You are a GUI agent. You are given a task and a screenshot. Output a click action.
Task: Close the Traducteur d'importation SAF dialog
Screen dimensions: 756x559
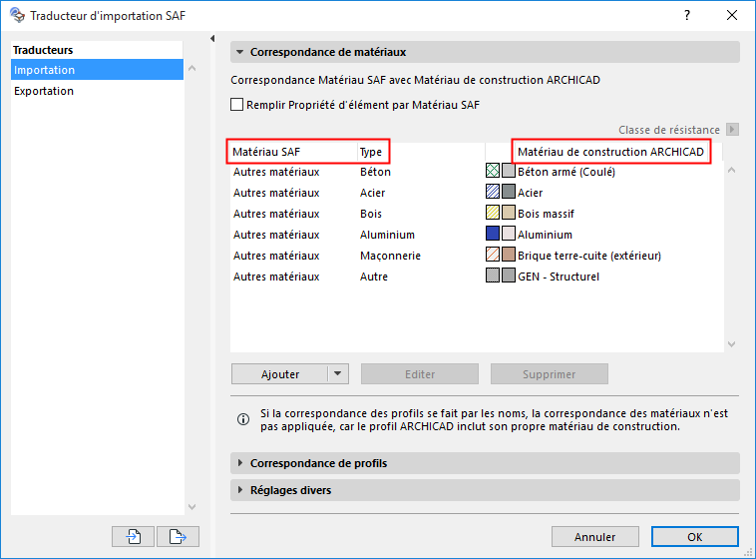tap(732, 15)
